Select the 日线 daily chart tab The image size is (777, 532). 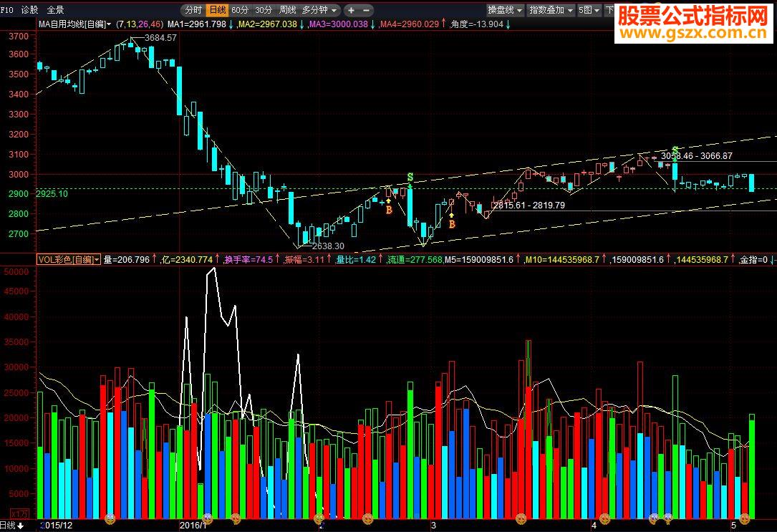point(218,10)
